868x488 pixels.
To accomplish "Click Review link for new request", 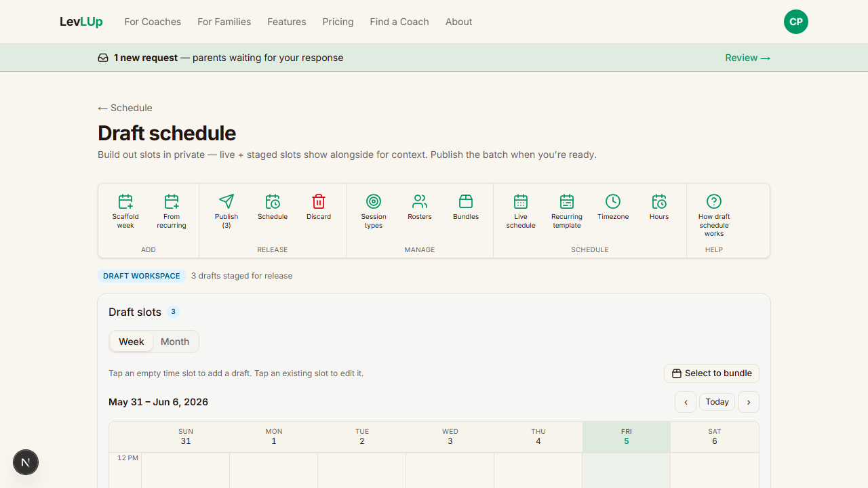I will point(747,58).
